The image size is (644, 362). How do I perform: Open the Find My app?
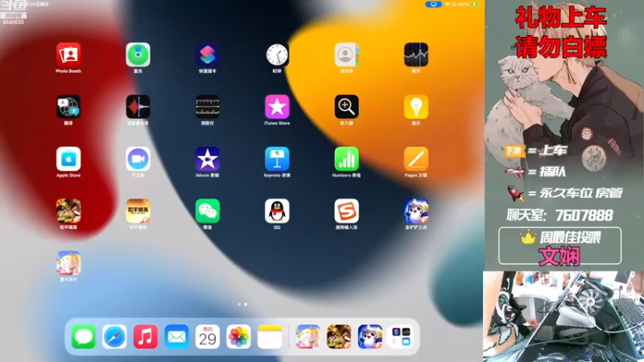pyautogui.click(x=138, y=55)
